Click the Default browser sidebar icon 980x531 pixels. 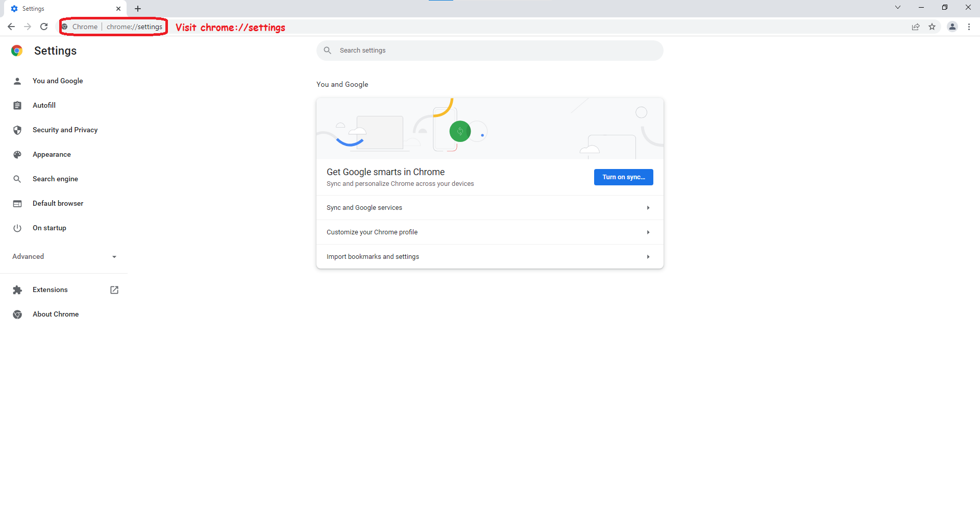(x=17, y=203)
